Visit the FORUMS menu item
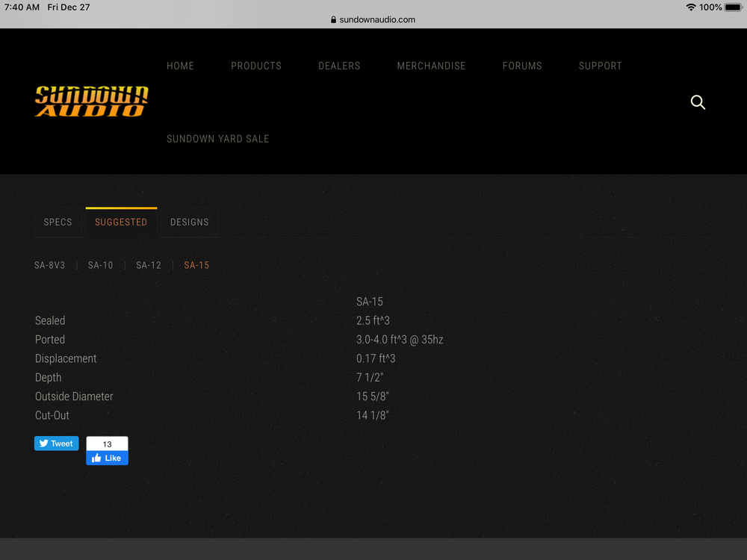The height and width of the screenshot is (560, 747). click(x=522, y=66)
